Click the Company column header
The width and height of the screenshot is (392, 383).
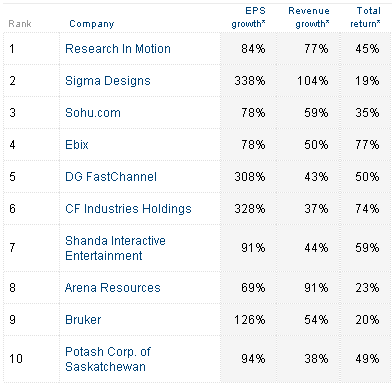pyautogui.click(x=92, y=24)
